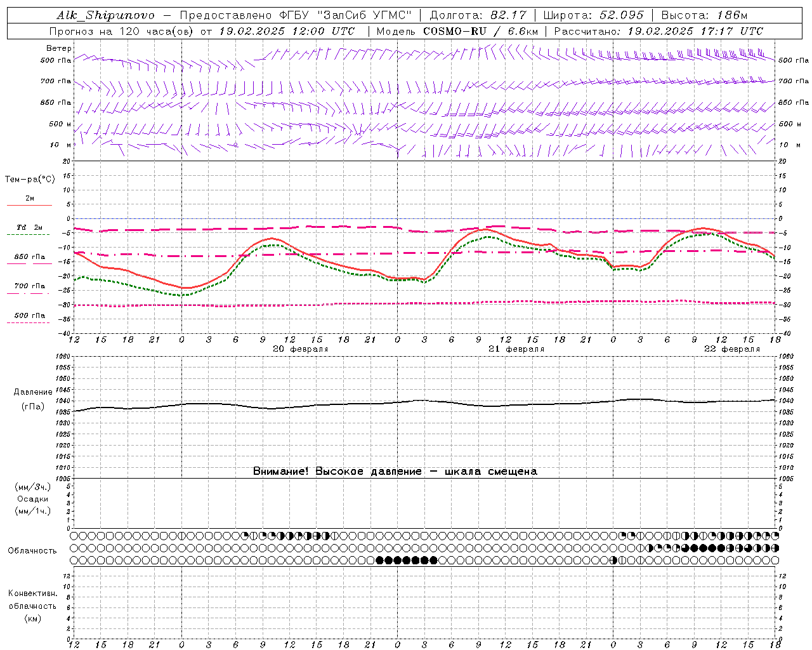Click the Td 2м dew point legend entry

coord(30,227)
